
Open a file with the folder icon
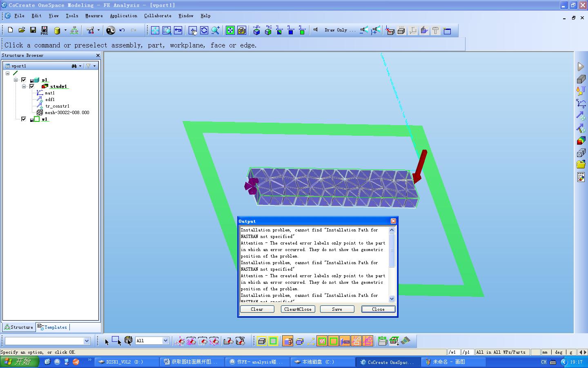click(x=22, y=30)
